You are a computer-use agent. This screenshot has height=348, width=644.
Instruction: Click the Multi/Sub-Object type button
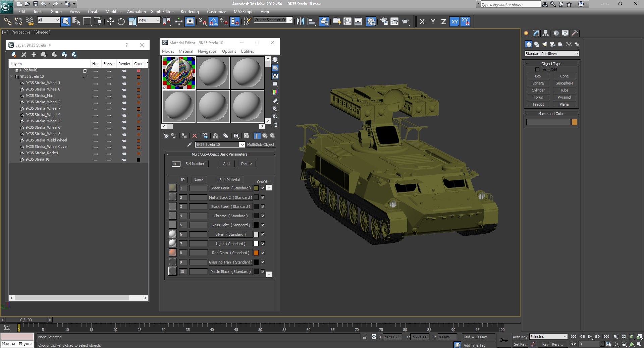click(261, 144)
